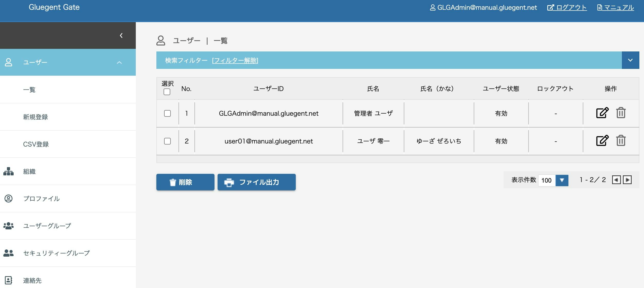Screen dimensions: 644x288
Task: Click the セキュリティーグループ icon in the sidebar
Action: point(8,253)
